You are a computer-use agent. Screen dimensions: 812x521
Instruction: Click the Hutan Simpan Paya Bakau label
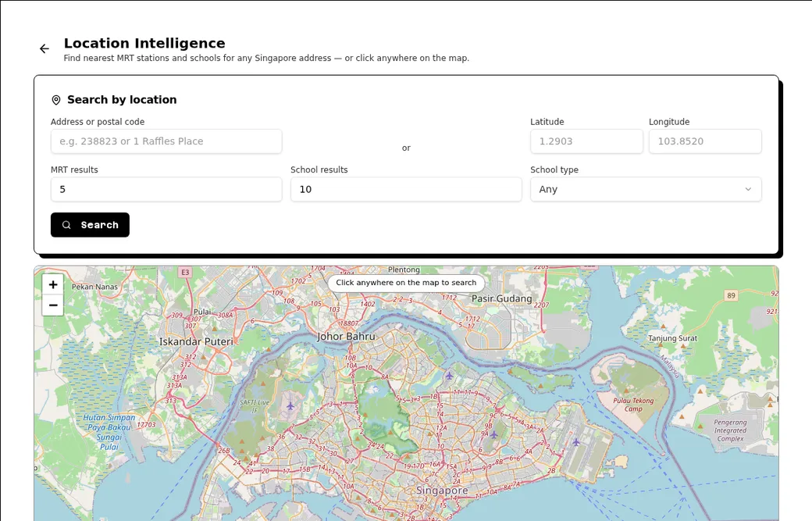109,432
